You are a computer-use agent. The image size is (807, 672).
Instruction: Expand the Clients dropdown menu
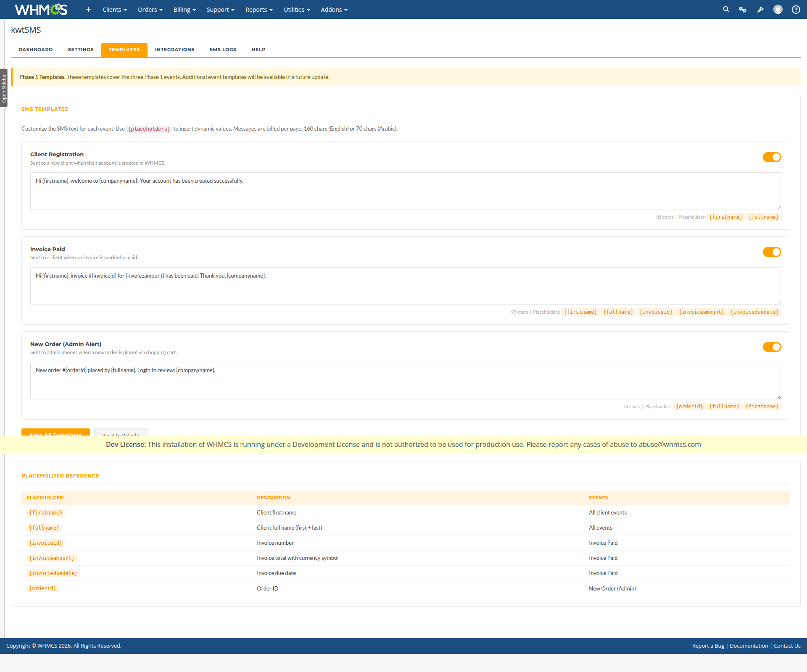click(114, 10)
